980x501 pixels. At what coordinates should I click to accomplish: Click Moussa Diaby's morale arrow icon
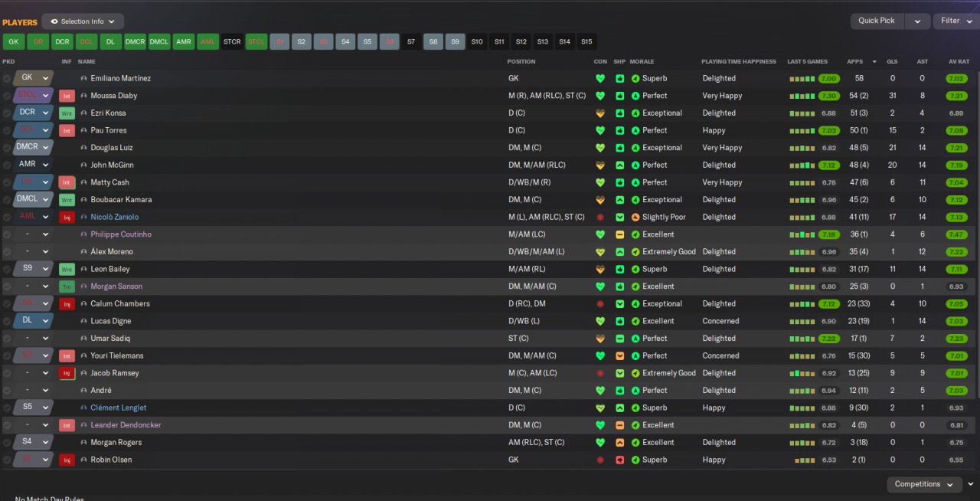pyautogui.click(x=635, y=96)
